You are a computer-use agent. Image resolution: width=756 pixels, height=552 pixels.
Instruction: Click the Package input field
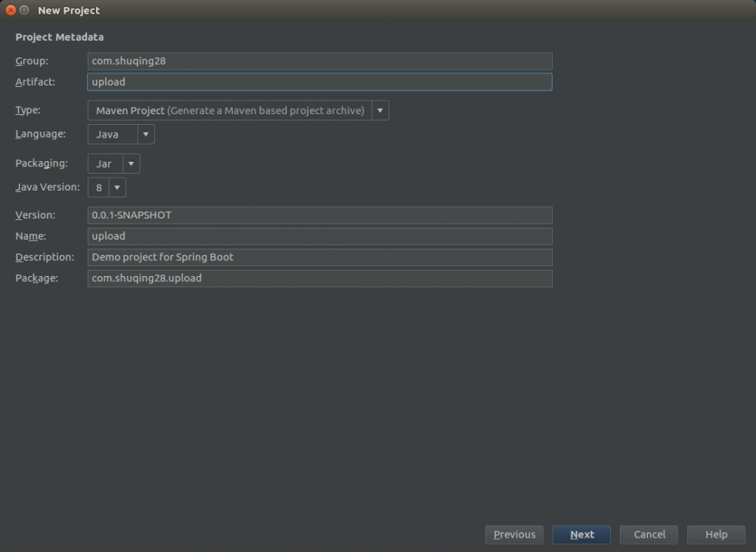(319, 278)
